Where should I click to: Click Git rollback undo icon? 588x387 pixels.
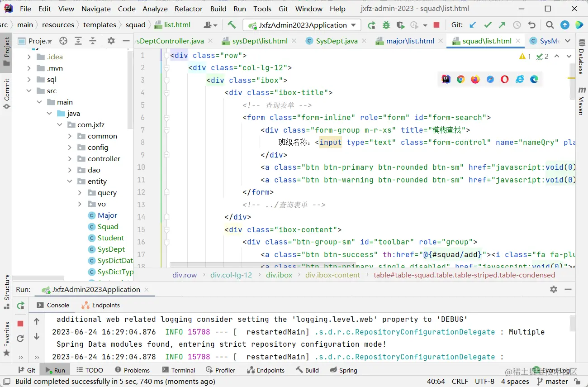532,25
